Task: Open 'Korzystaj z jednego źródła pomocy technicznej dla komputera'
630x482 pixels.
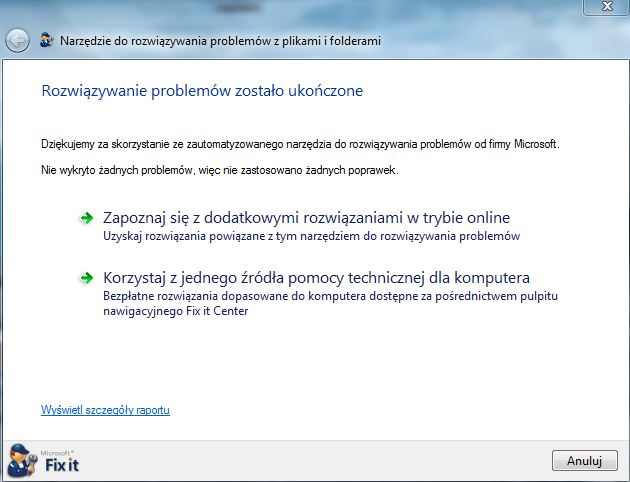Action: [316, 278]
